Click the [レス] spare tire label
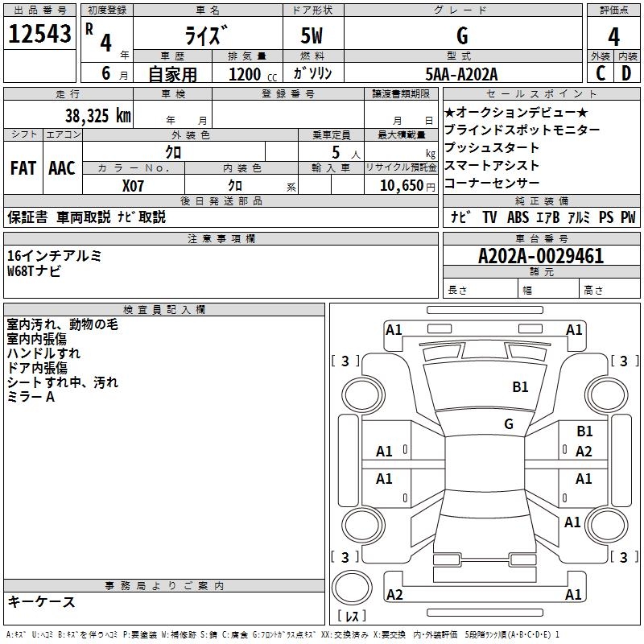The height and width of the screenshot is (644, 644). [352, 616]
